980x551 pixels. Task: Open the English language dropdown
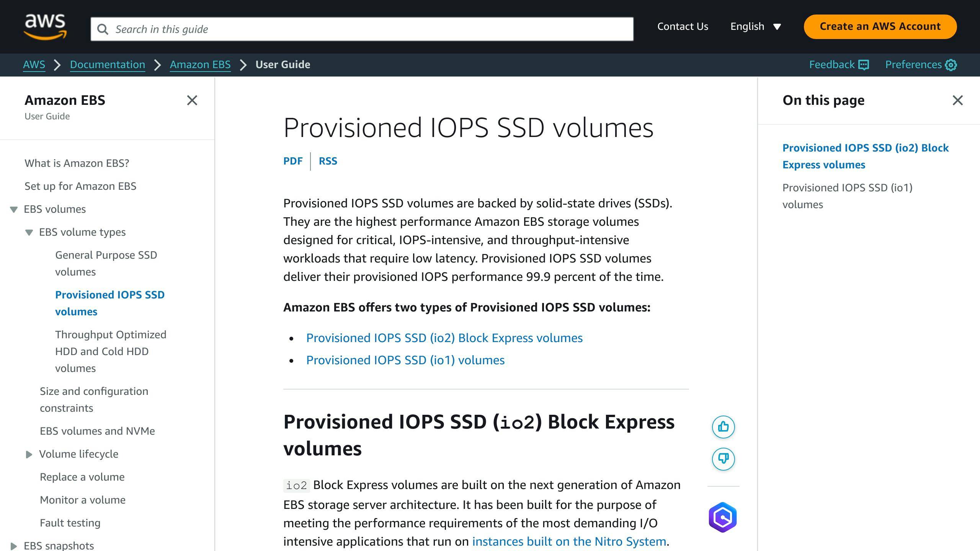755,26
